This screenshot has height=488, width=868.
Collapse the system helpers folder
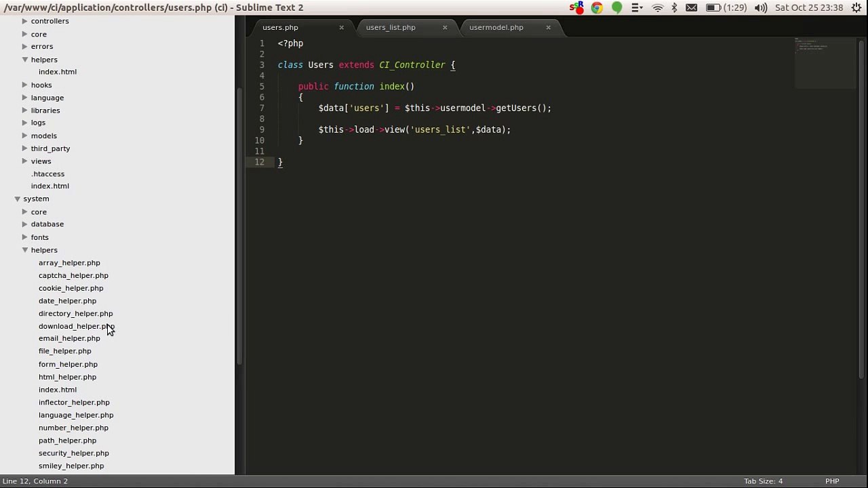(x=24, y=250)
